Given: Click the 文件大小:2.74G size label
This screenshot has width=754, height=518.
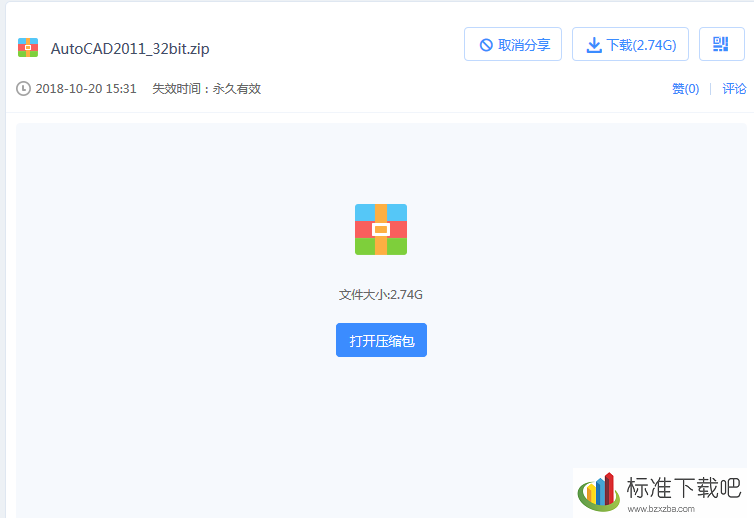Looking at the screenshot, I should (x=380, y=294).
